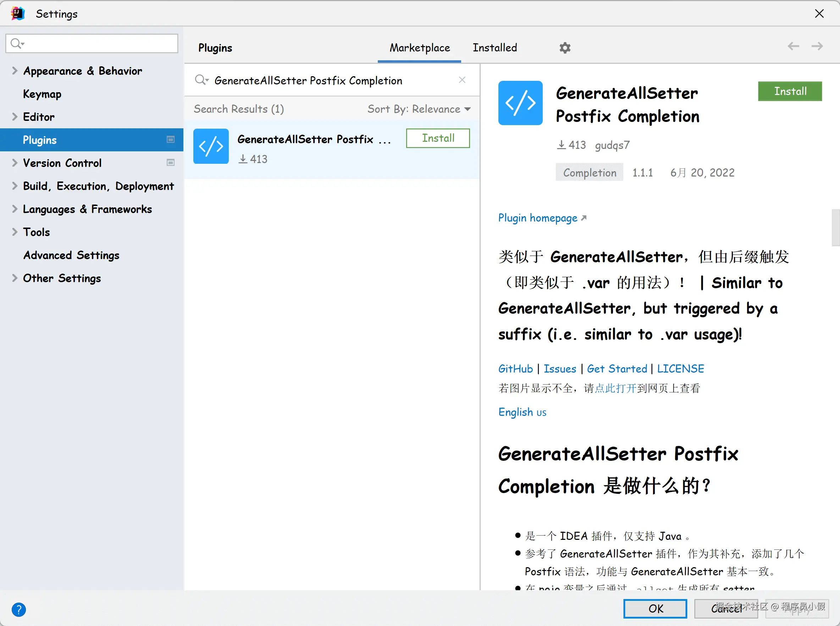The width and height of the screenshot is (840, 626).
Task: Open the help question mark icon
Action: click(18, 609)
